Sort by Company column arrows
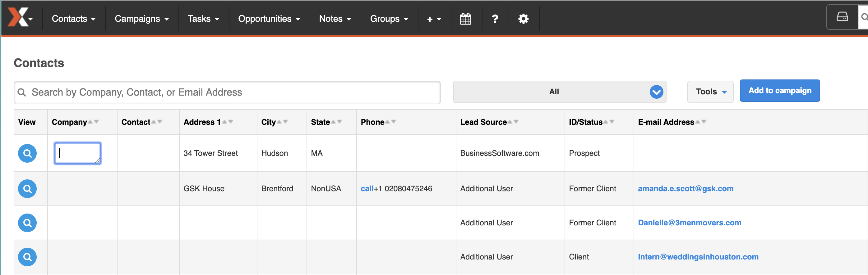 [93, 122]
